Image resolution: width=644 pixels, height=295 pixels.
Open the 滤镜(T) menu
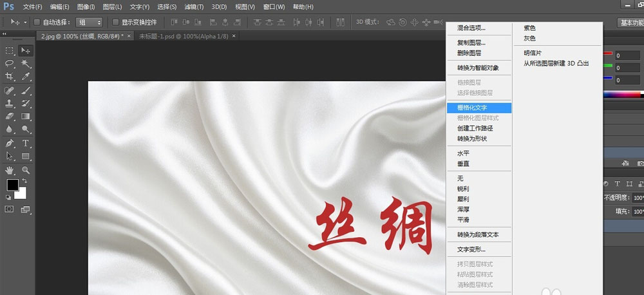point(194,7)
